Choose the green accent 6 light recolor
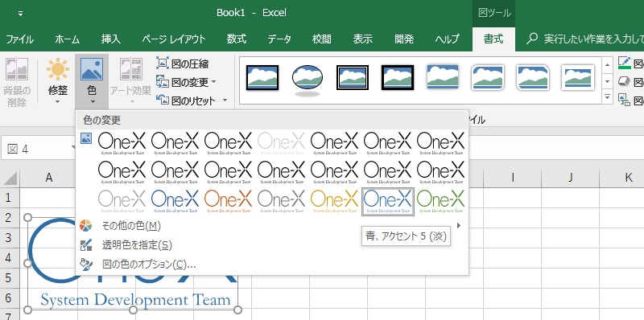This screenshot has height=320, width=644. point(440,202)
